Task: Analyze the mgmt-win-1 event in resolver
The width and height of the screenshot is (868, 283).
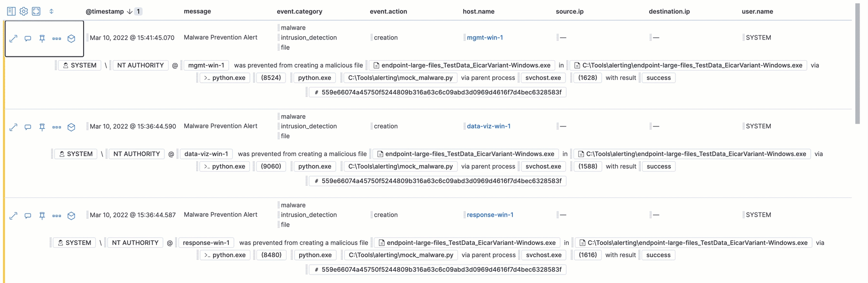Action: (x=71, y=39)
